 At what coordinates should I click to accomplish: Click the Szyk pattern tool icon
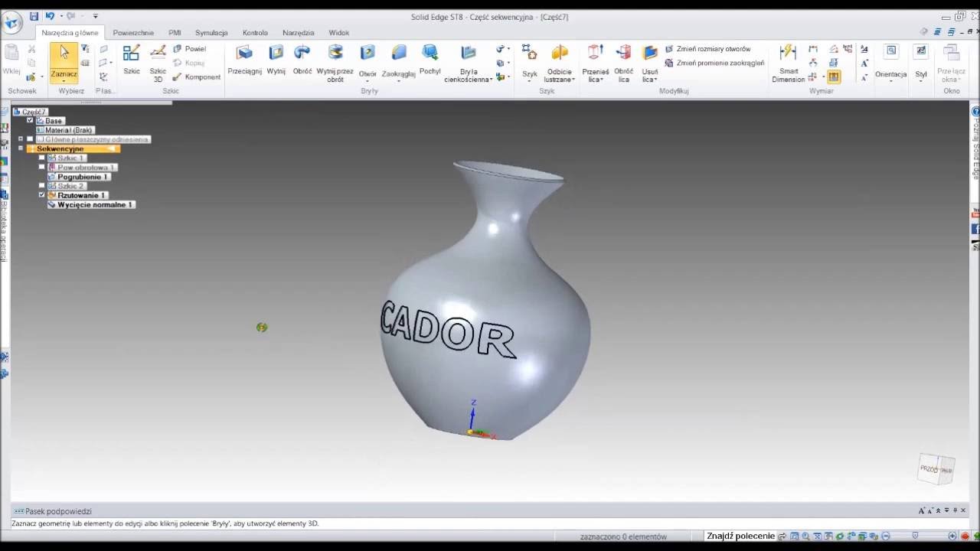[x=529, y=53]
